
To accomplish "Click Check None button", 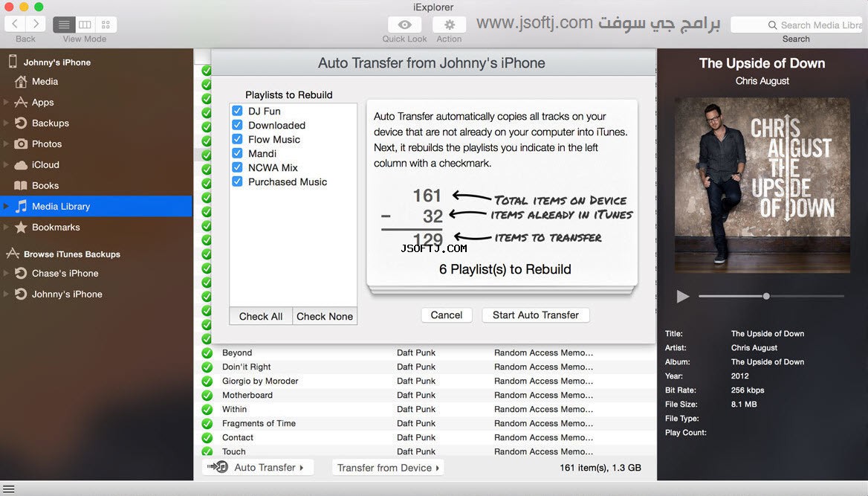I will pos(325,317).
